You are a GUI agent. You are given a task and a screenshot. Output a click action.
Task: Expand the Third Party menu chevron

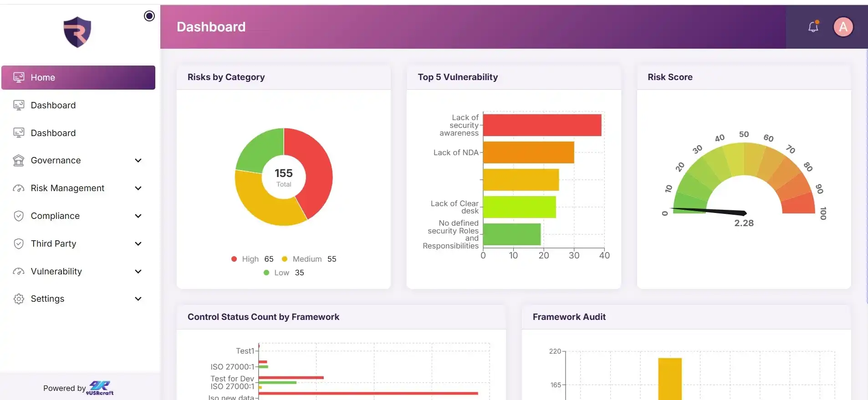click(x=138, y=243)
